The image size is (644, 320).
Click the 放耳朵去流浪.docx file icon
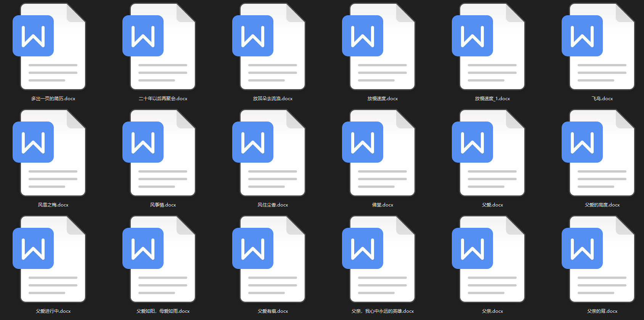(x=269, y=46)
